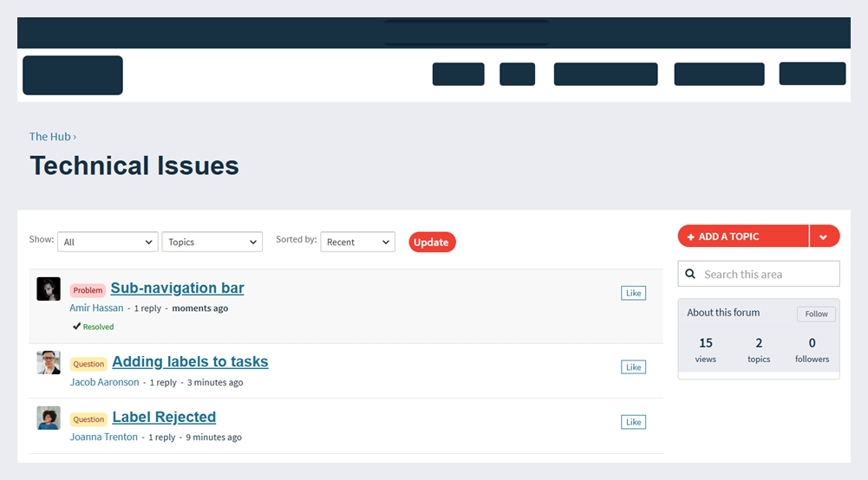Follow this forum using Follow button
The image size is (868, 480).
click(x=816, y=314)
